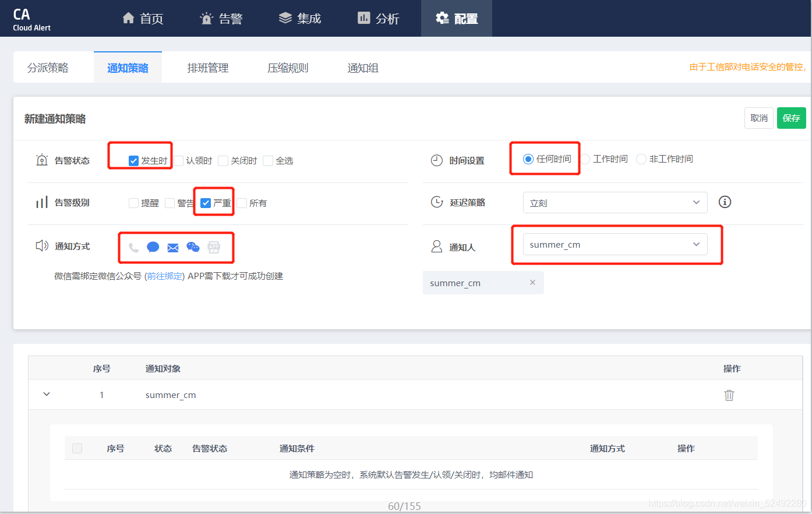Image resolution: width=812 pixels, height=514 pixels.
Task: Click the Cloud Alert CA logo
Action: pos(31,19)
